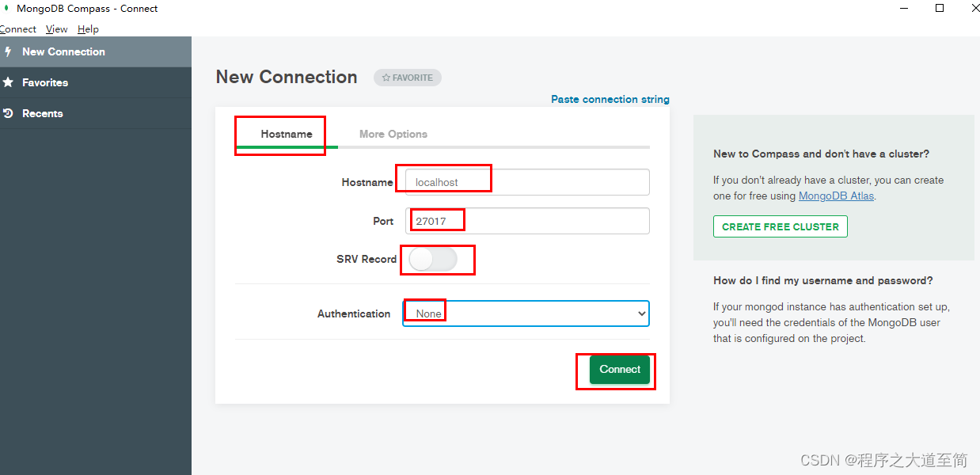Screen dimensions: 980x475
Task: Click the history icon beside Recents
Action: (x=8, y=113)
